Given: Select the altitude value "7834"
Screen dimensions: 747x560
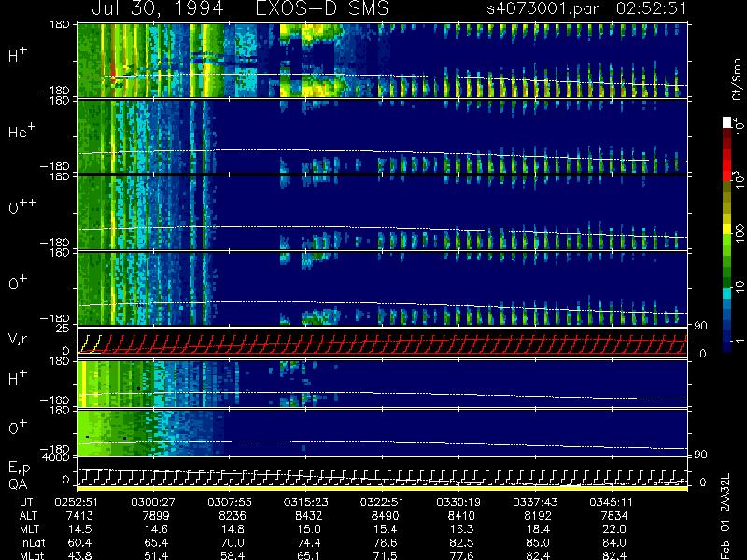Looking at the screenshot, I should tap(614, 516).
